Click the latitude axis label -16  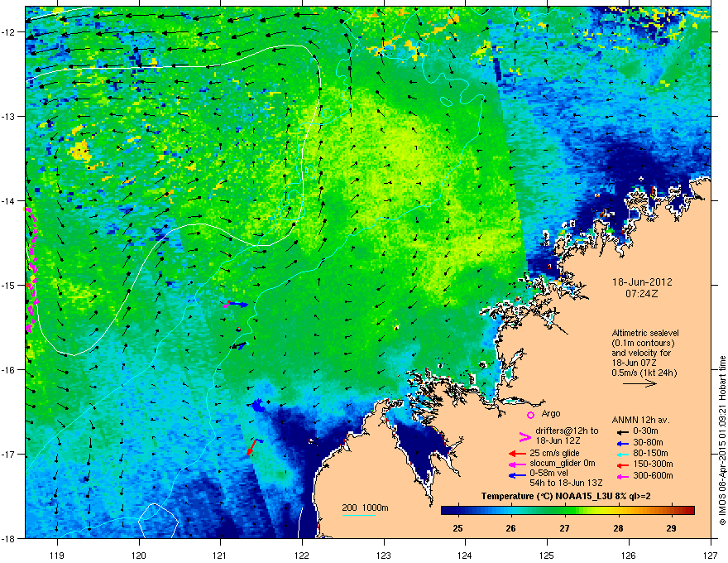click(9, 370)
